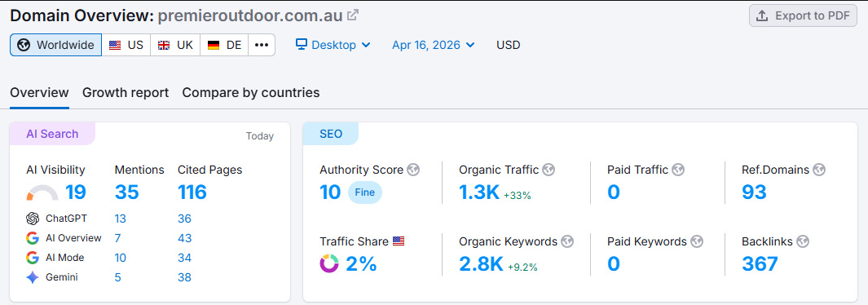Open Organic Keywords value 2.8K

pyautogui.click(x=481, y=264)
